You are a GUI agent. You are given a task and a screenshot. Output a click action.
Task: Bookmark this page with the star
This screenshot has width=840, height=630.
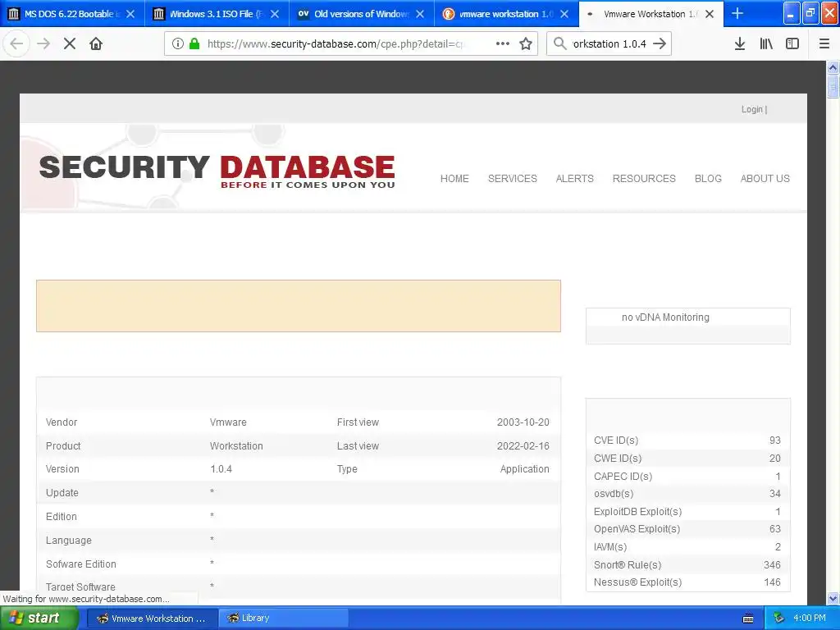pyautogui.click(x=526, y=43)
